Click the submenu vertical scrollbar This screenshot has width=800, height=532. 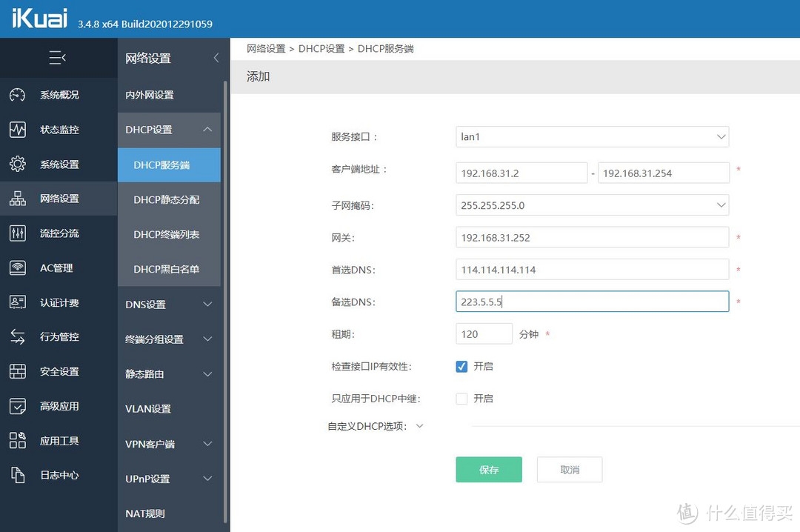[x=225, y=302]
